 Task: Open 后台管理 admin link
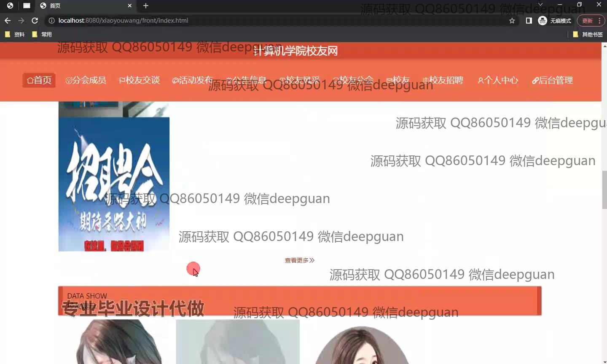pos(552,80)
